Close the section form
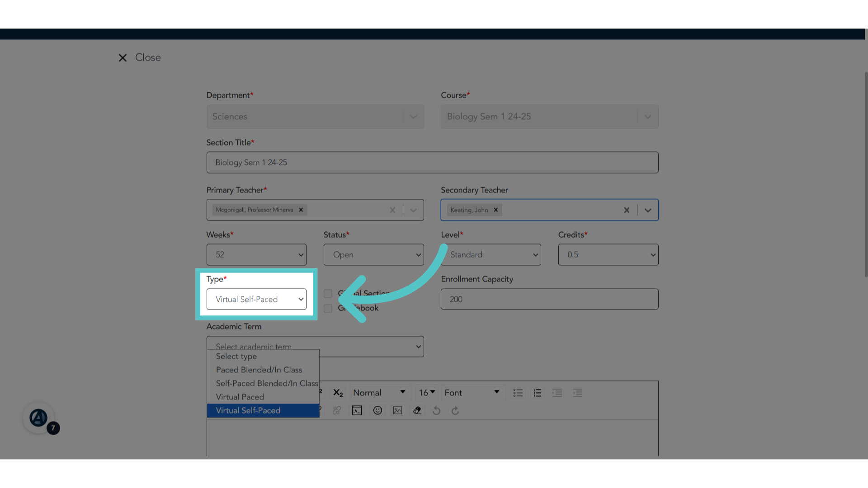868x488 pixels. coord(139,57)
